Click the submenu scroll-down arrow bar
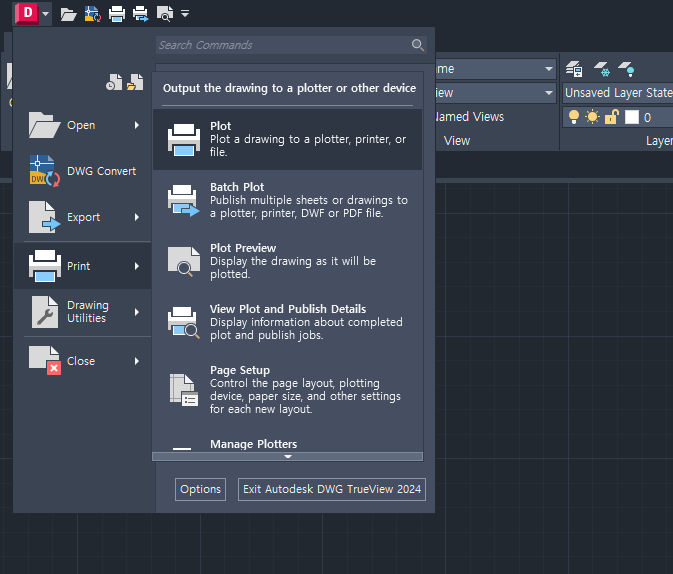Image resolution: width=673 pixels, height=574 pixels. 288,456
